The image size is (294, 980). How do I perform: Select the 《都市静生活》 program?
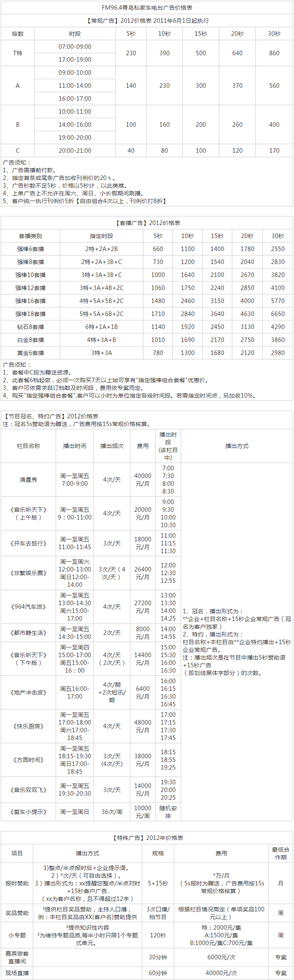(28, 633)
